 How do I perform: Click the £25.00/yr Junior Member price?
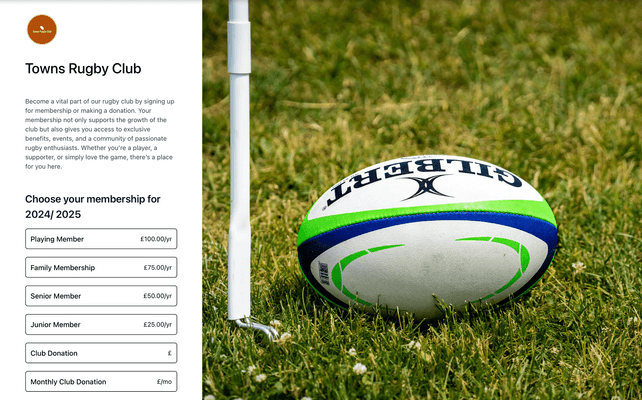coord(158,325)
